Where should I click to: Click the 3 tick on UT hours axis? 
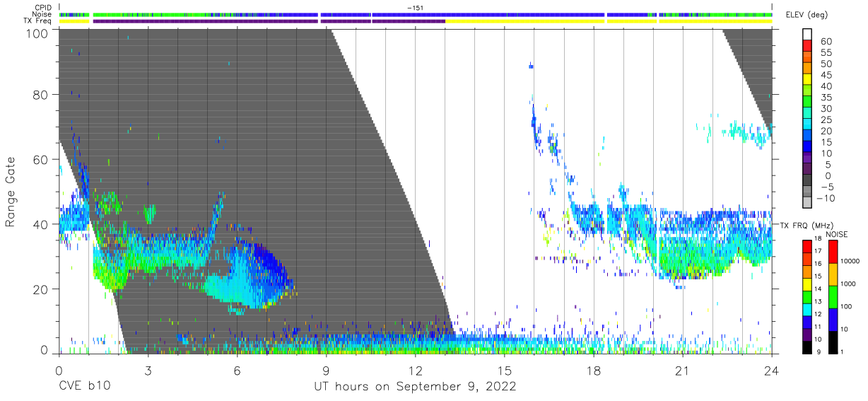pos(148,370)
